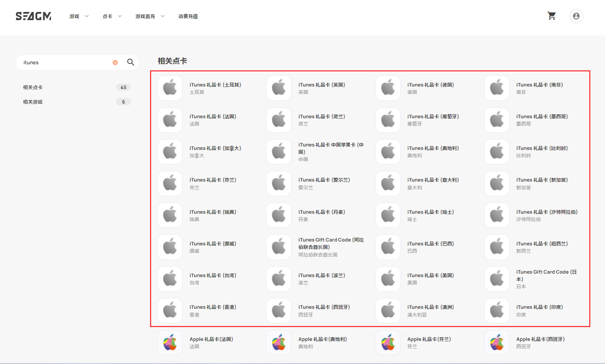Click the Apple icon for iTunes 礼品卡 (德国)
Image resolution: width=605 pixels, height=364 pixels.
[388, 88]
